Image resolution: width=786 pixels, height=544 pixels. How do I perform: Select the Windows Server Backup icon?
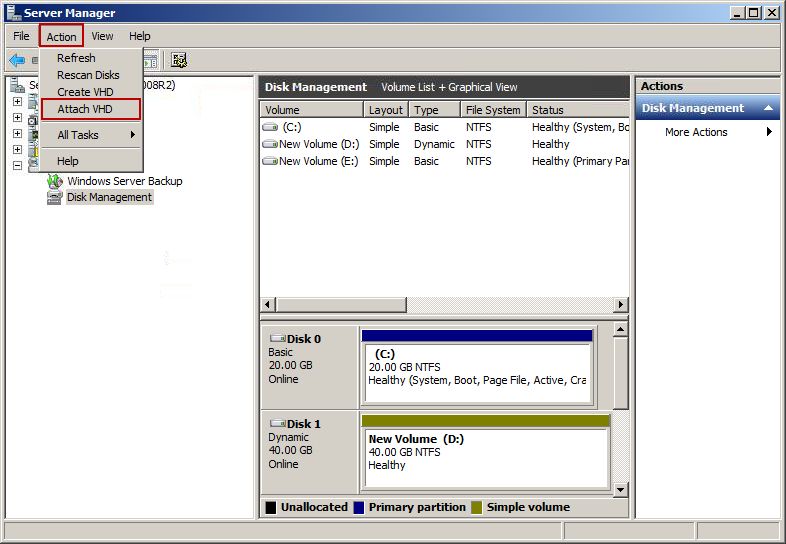(54, 181)
